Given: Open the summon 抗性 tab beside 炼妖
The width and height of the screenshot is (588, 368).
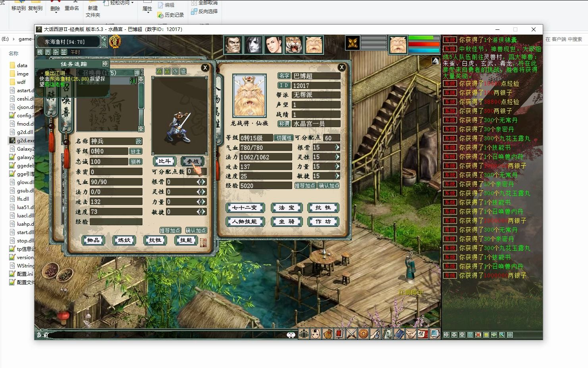Looking at the screenshot, I should [155, 240].
